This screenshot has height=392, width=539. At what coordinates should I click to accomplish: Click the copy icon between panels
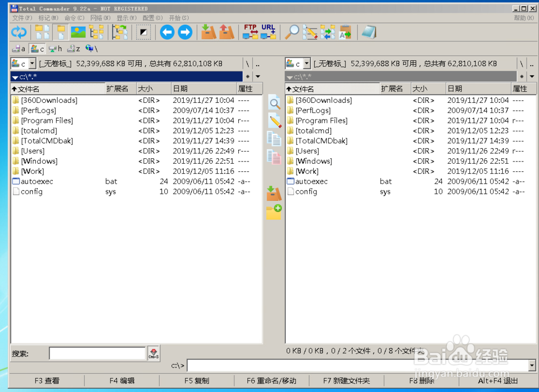click(x=274, y=139)
